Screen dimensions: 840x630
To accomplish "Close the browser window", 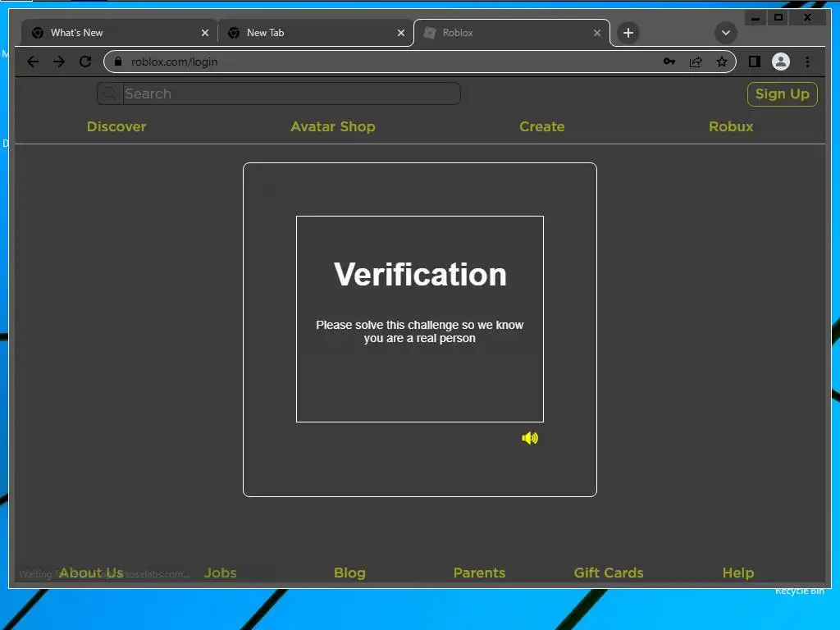I will [x=808, y=18].
